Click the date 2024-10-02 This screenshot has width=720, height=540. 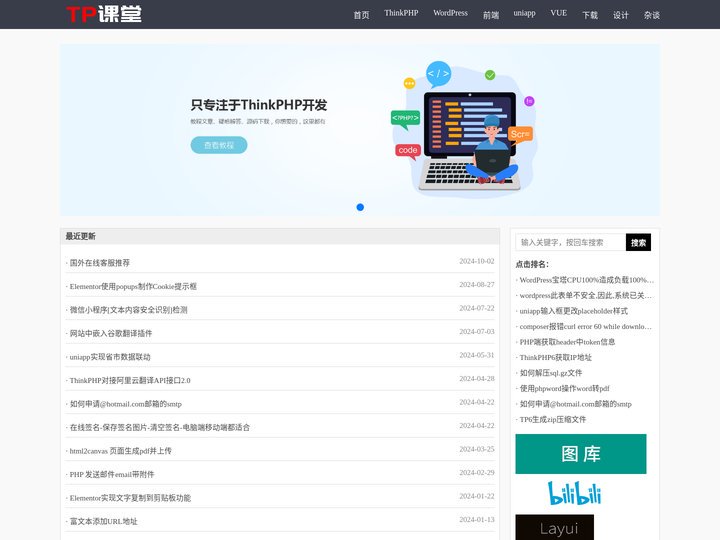[477, 261]
